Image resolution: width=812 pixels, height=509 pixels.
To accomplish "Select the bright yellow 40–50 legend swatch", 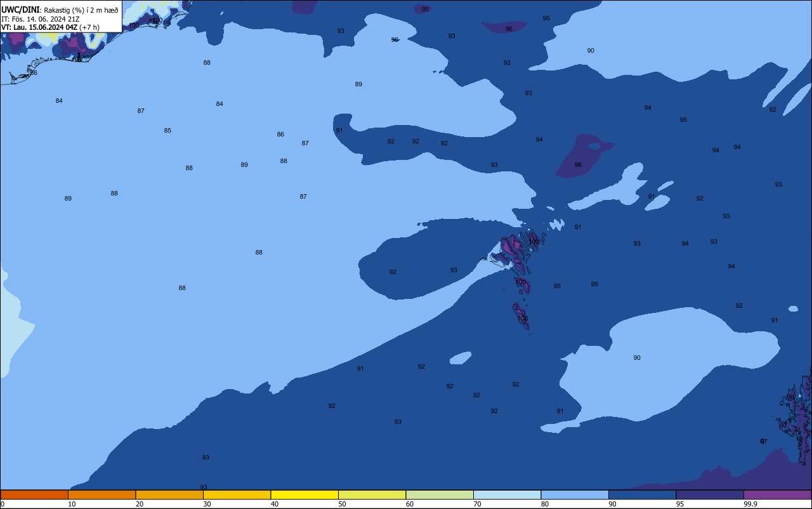I will coord(304,494).
